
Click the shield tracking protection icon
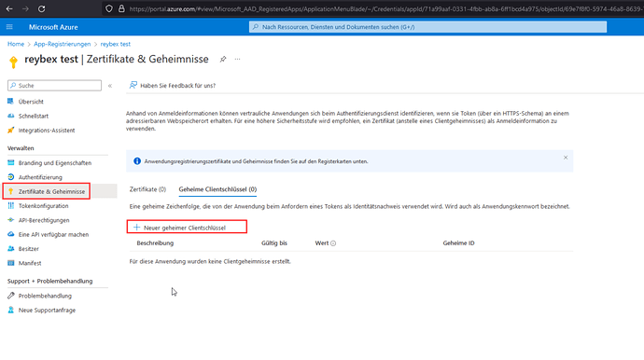109,8
